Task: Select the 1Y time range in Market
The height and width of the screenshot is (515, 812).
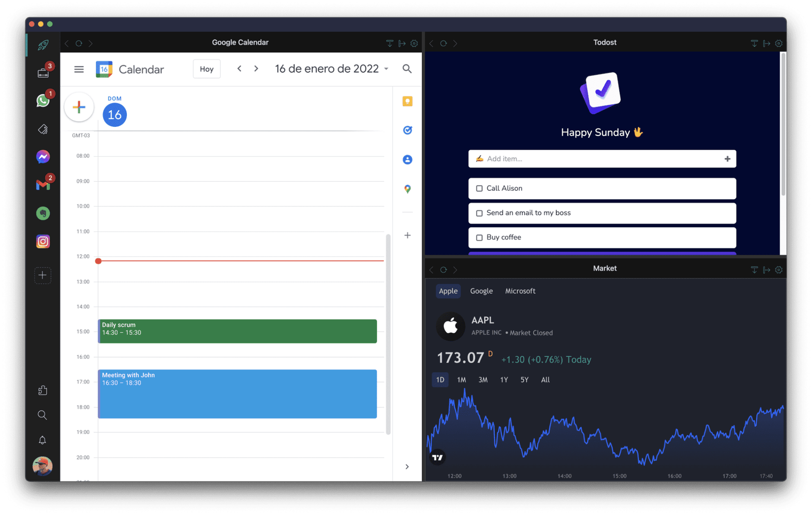Action: [x=503, y=380]
